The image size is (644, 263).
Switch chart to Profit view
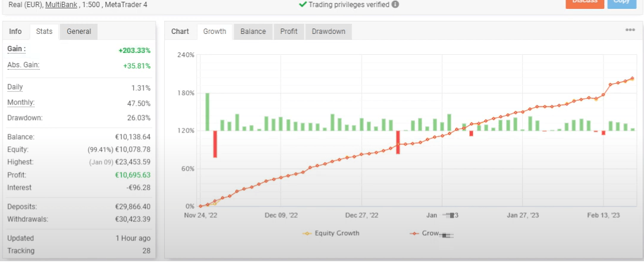[288, 32]
